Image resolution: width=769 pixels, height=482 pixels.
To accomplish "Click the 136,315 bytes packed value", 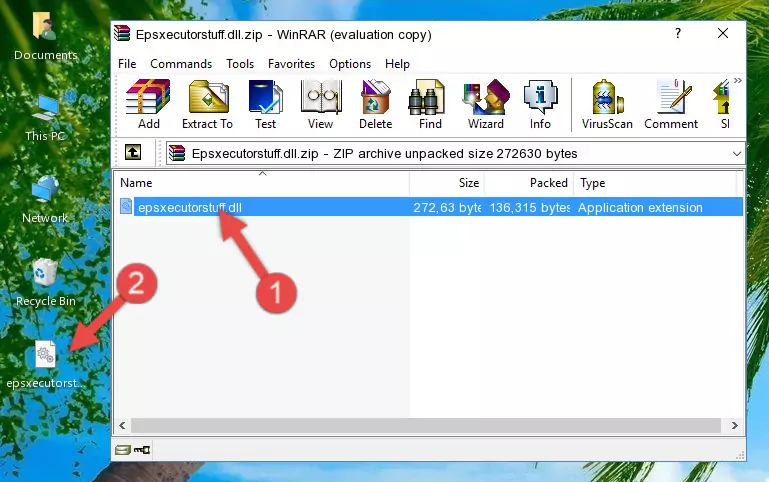I will (529, 207).
